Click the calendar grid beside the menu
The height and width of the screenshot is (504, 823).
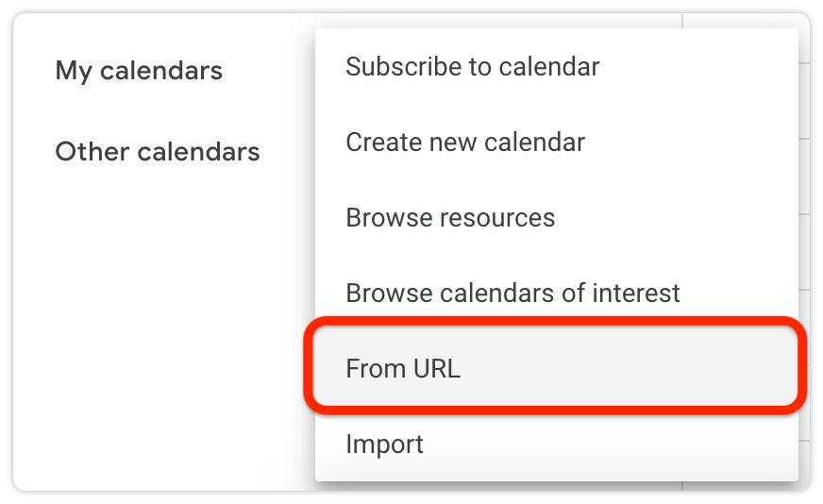click(x=804, y=252)
